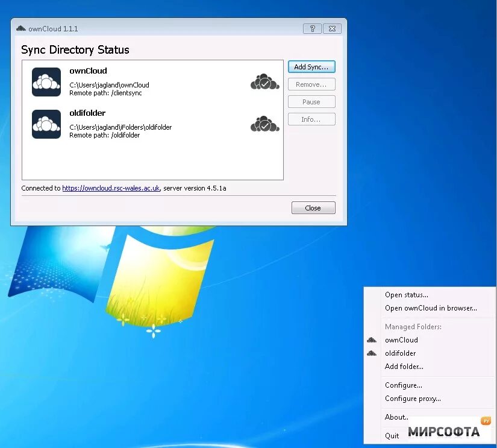Click the server version 4.5.1a text
Image resolution: width=497 pixels, height=448 pixels.
pyautogui.click(x=195, y=188)
